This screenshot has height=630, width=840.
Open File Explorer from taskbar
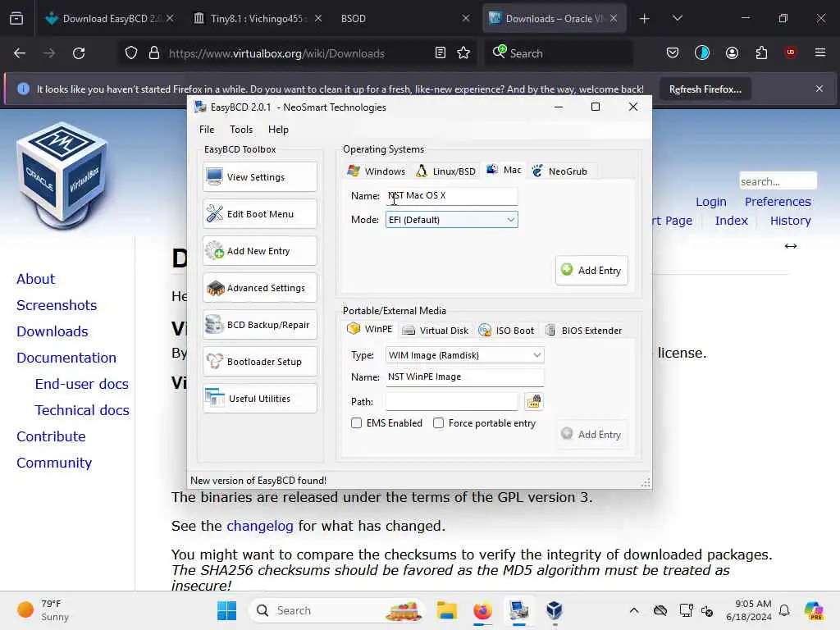(x=446, y=610)
